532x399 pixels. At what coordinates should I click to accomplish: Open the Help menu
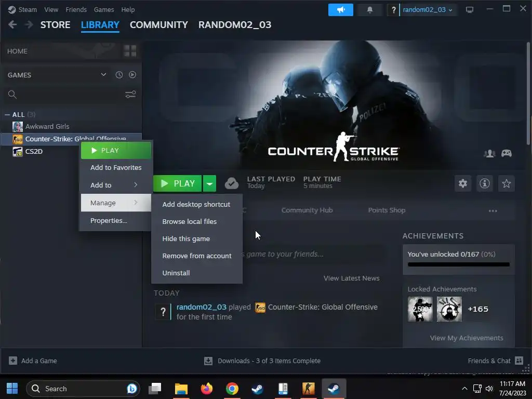tap(128, 9)
